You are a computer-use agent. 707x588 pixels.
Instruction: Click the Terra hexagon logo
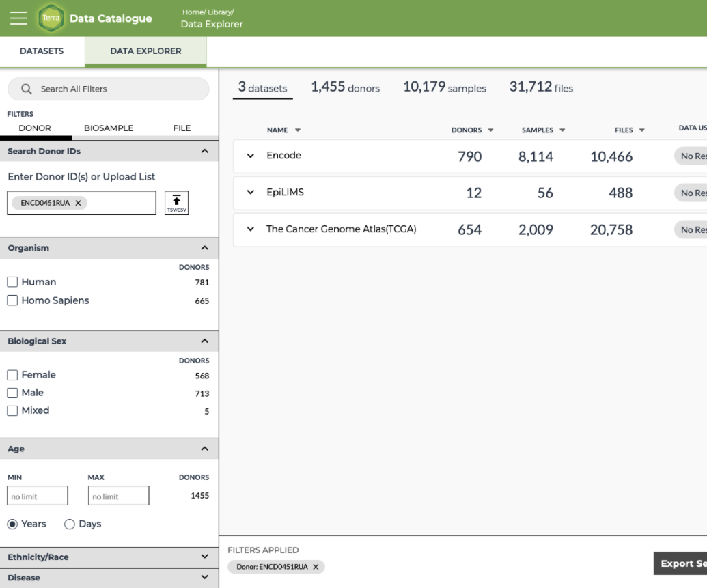click(51, 18)
